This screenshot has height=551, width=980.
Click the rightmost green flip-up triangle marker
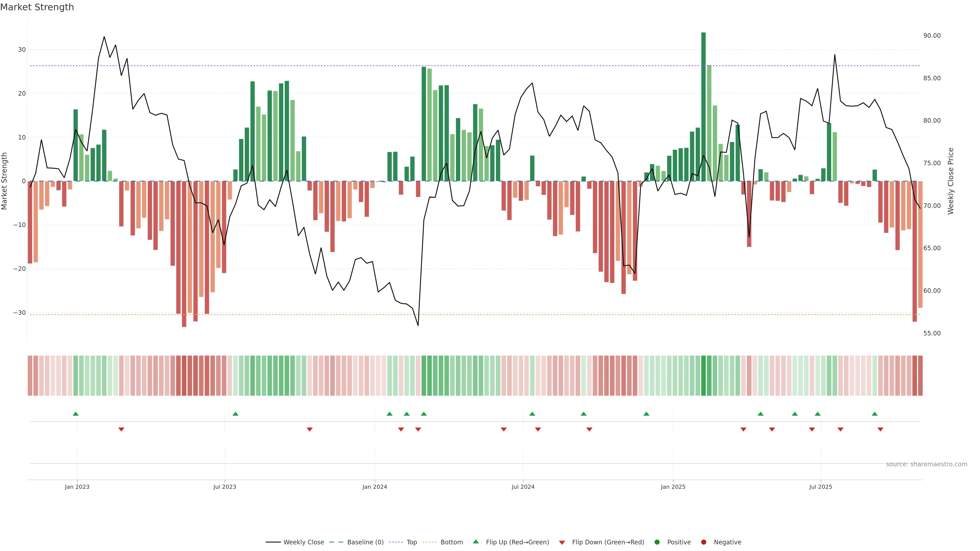click(x=875, y=414)
